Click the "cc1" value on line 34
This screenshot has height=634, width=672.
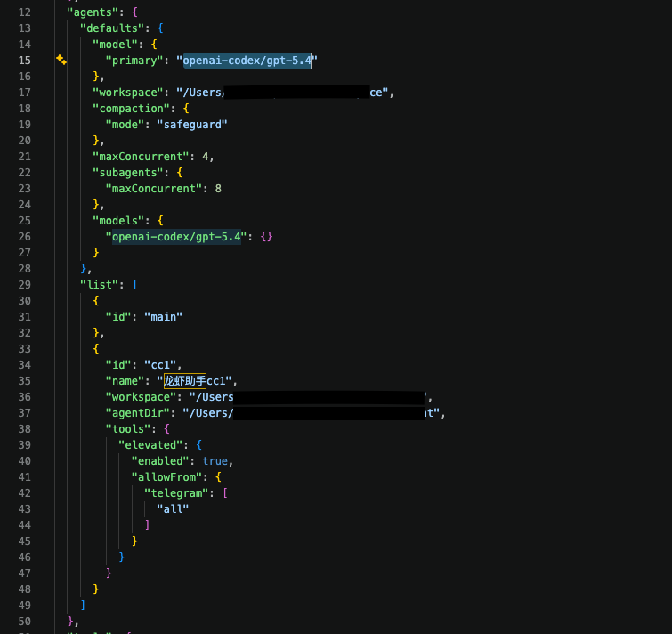[x=160, y=365]
